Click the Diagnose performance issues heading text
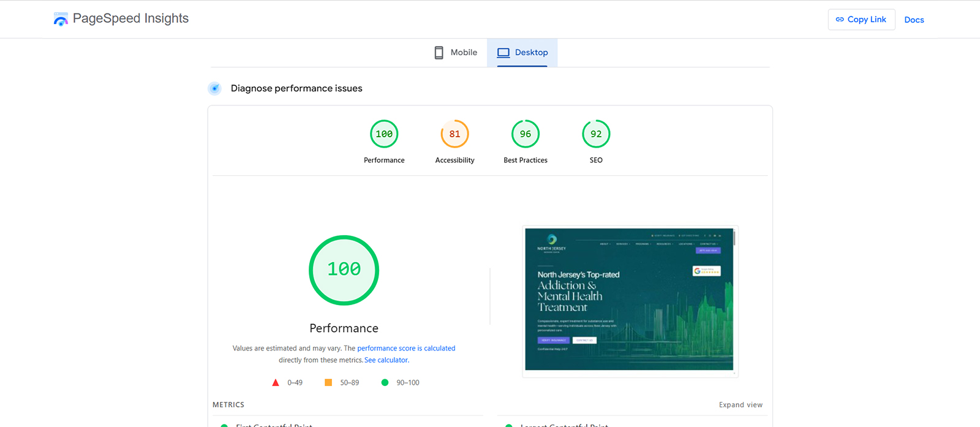 [x=296, y=88]
